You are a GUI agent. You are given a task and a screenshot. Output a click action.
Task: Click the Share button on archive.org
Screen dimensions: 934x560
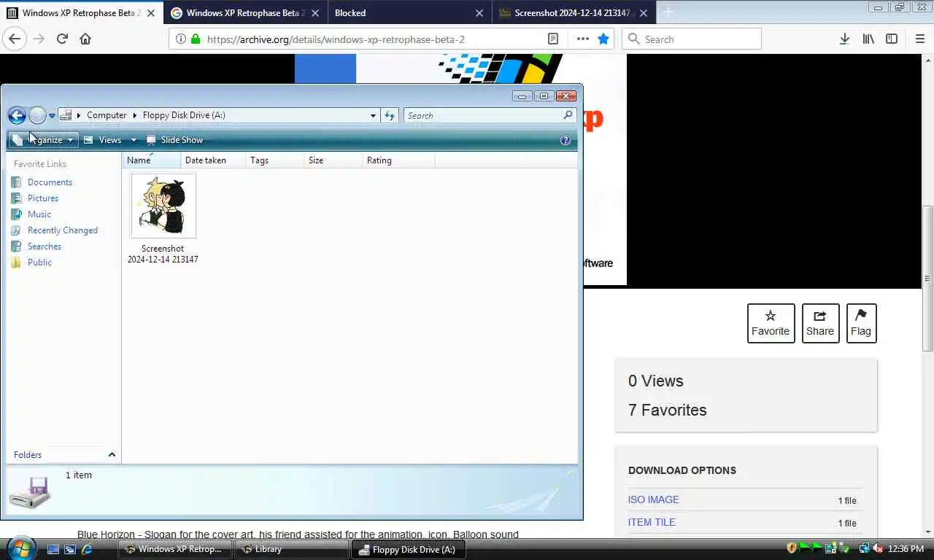tap(820, 323)
